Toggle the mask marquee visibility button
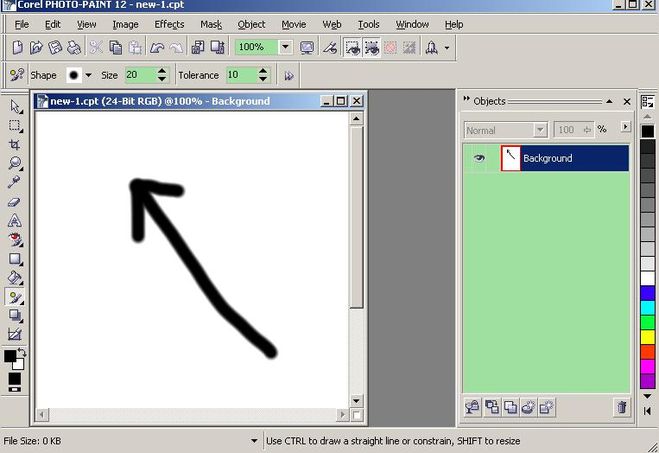This screenshot has width=659, height=453. coord(352,47)
